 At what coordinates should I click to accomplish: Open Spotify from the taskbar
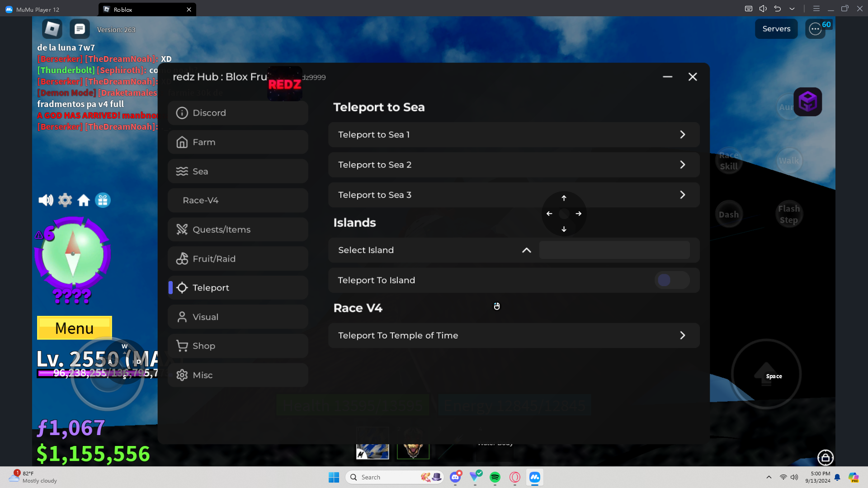[495, 477]
